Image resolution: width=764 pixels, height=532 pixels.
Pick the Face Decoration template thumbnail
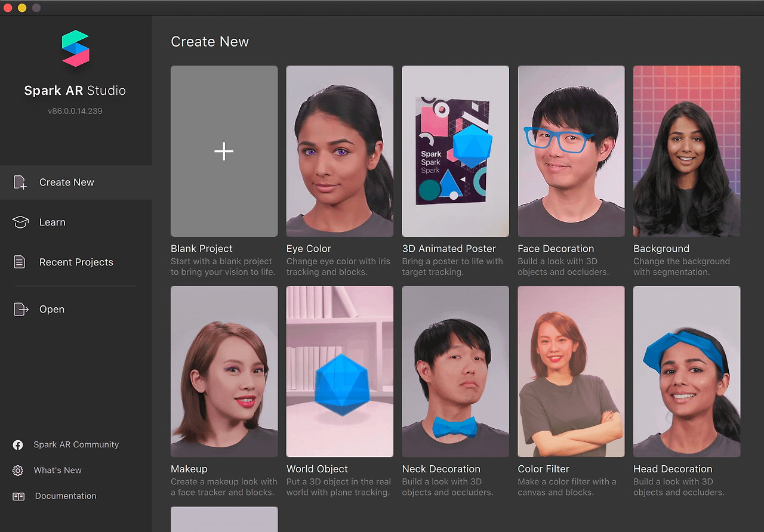(571, 151)
